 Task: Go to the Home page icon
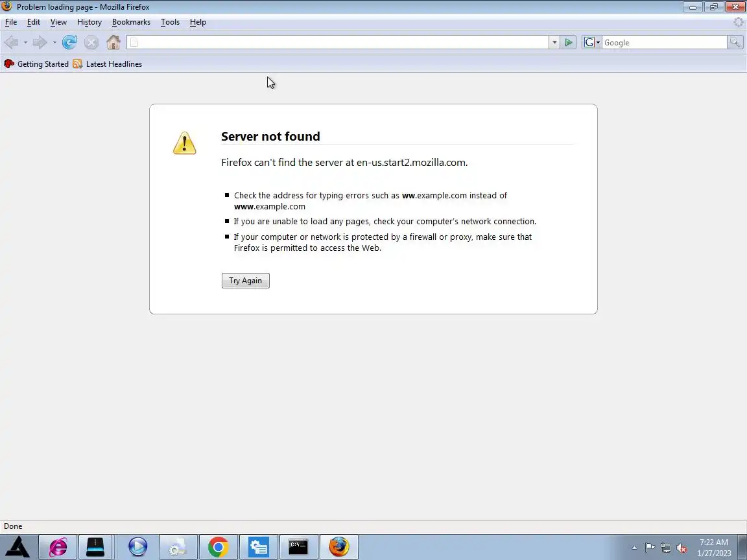[x=113, y=42]
